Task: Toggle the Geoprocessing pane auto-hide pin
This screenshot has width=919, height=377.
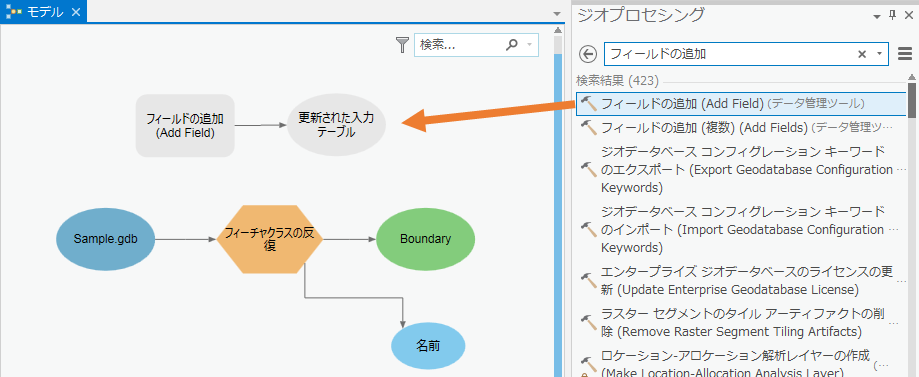Action: 893,15
